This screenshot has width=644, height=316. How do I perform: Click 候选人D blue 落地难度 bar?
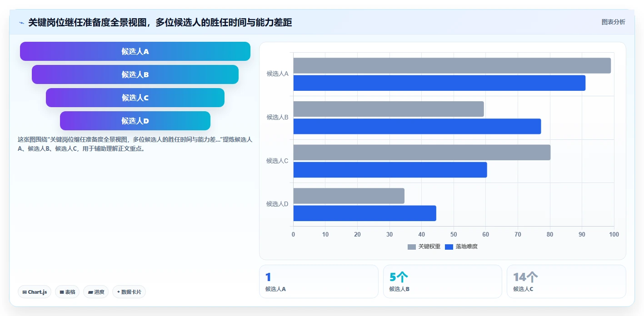[365, 213]
